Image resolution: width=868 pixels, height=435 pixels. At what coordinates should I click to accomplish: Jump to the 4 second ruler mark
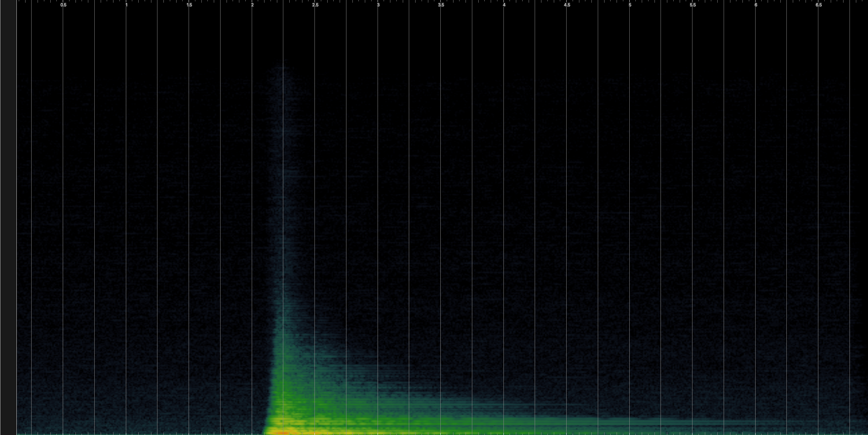[x=504, y=5]
